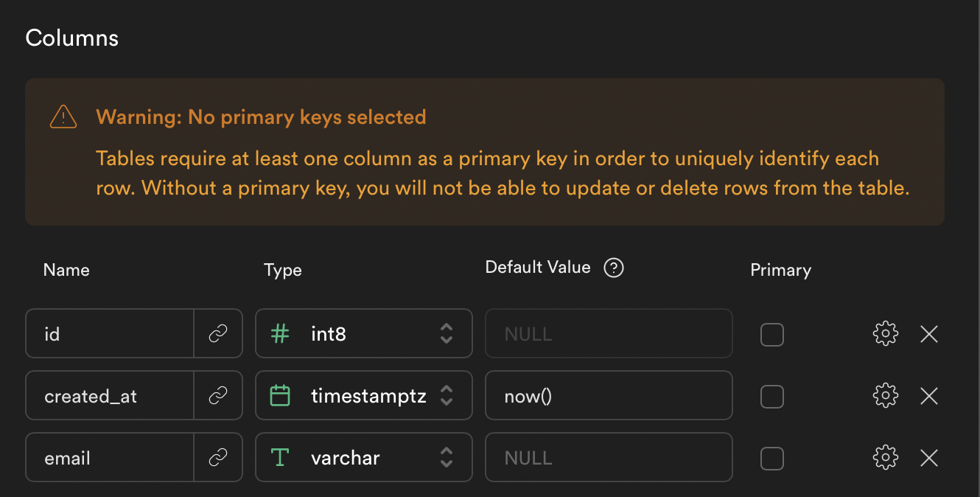This screenshot has height=497, width=980.
Task: Click the Default Value help question mark
Action: pos(614,267)
